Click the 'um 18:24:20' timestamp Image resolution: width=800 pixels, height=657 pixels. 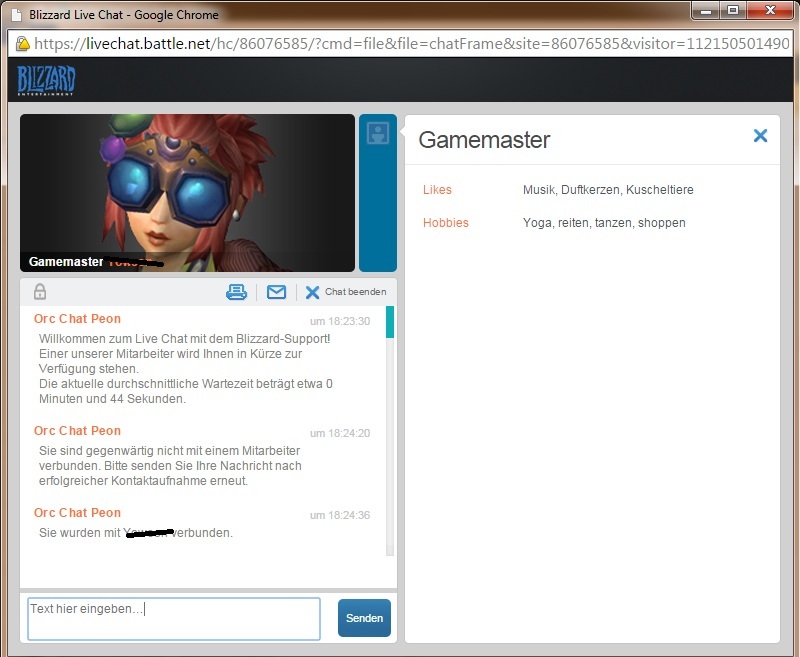click(340, 433)
